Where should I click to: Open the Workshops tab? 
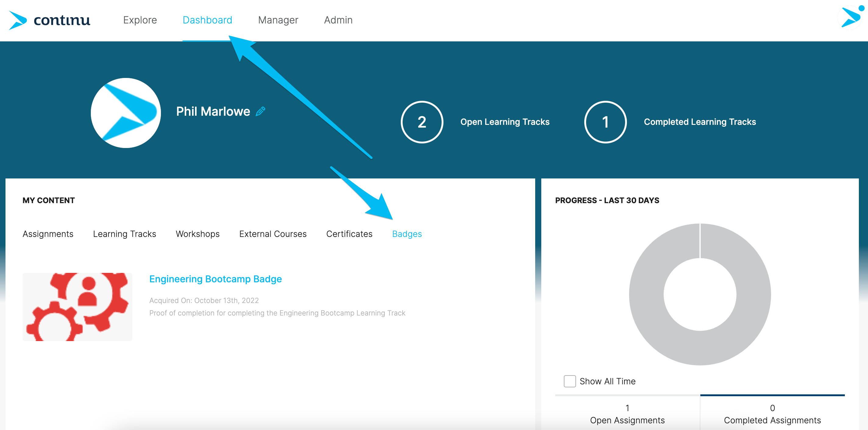coord(197,234)
